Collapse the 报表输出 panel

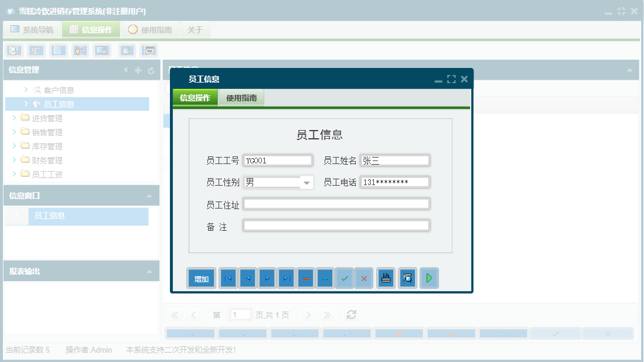point(151,271)
